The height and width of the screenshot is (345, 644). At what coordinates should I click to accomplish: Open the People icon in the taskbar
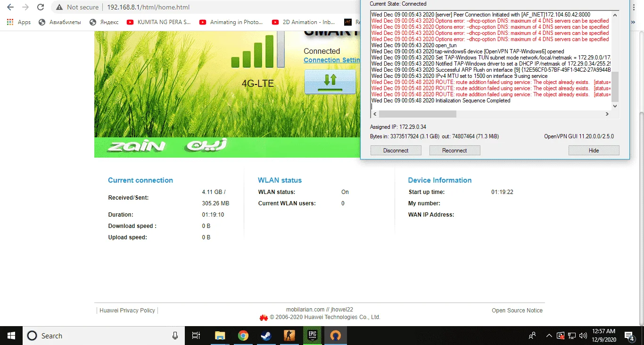point(532,336)
